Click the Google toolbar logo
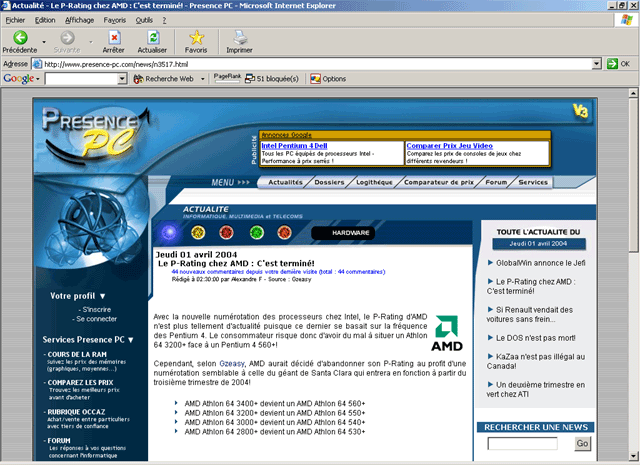 [18, 78]
